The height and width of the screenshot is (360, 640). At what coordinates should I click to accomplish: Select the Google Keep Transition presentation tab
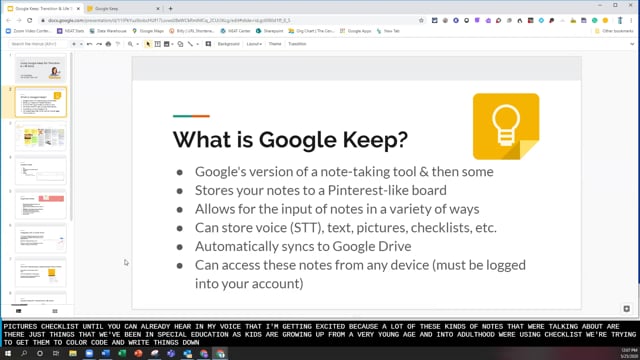click(43, 9)
